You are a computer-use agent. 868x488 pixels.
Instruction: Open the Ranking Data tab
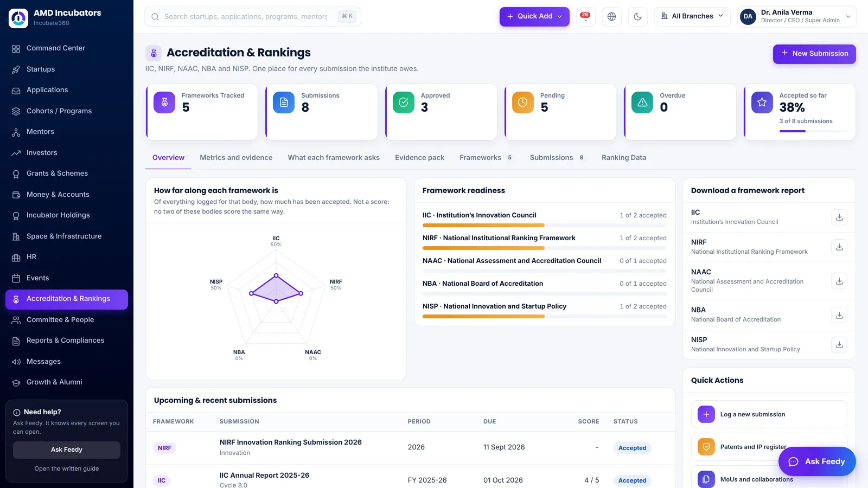pos(624,158)
